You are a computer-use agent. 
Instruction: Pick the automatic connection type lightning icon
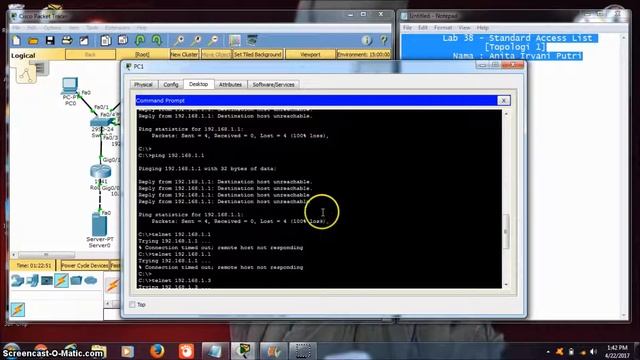point(113,285)
